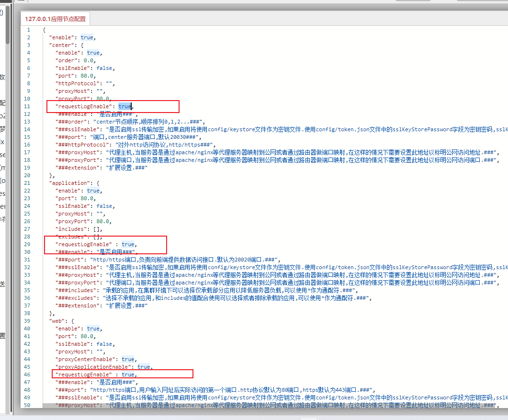Click the "###order" key on line 13

pyautogui.click(x=71, y=122)
